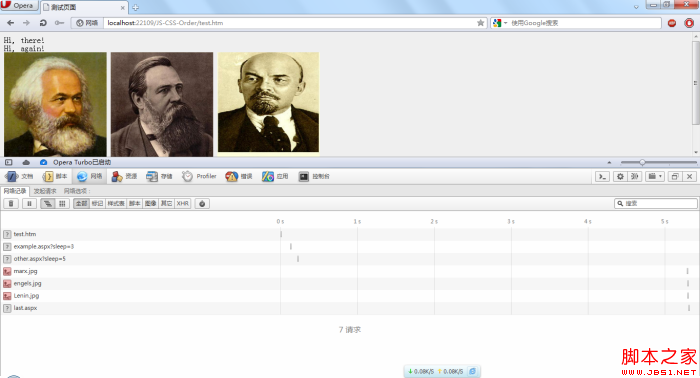700x378 pixels.
Task: Click the Dragonfly search input field
Action: coord(656,204)
